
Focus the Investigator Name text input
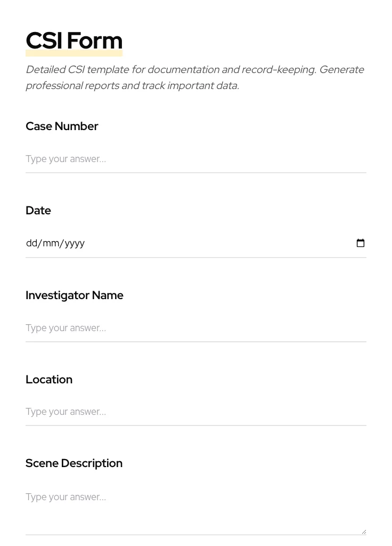(195, 328)
